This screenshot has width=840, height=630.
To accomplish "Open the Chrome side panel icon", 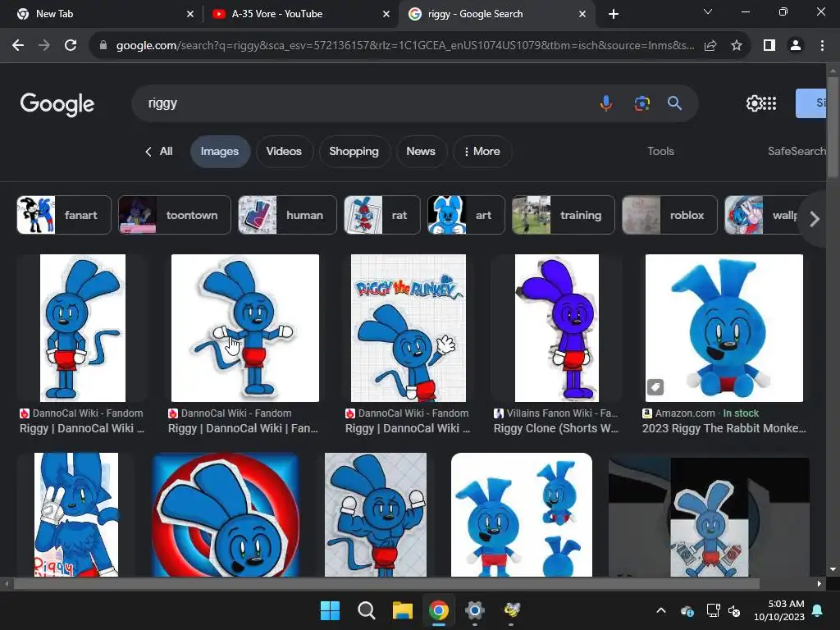I will 769,46.
